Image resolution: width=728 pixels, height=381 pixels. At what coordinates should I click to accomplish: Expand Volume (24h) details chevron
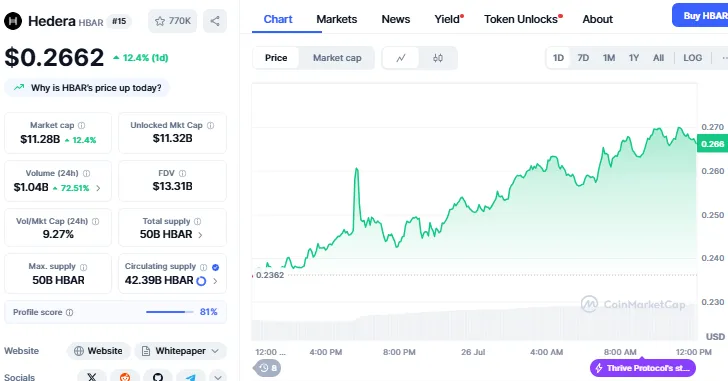98,188
